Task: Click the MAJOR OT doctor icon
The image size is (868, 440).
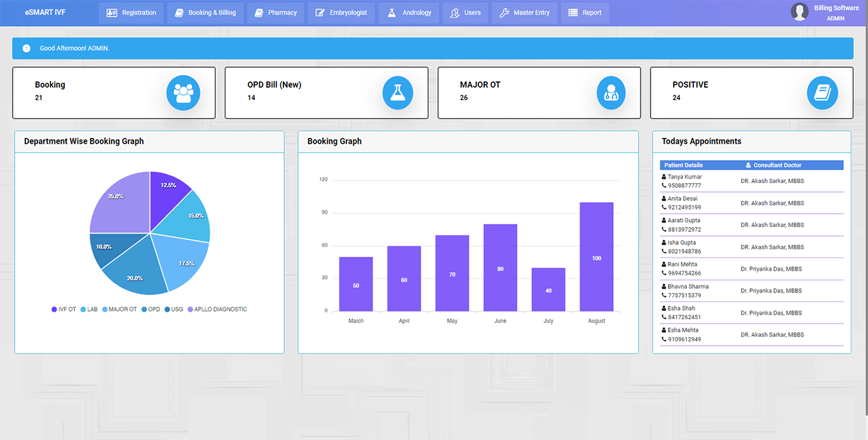Action: point(611,93)
